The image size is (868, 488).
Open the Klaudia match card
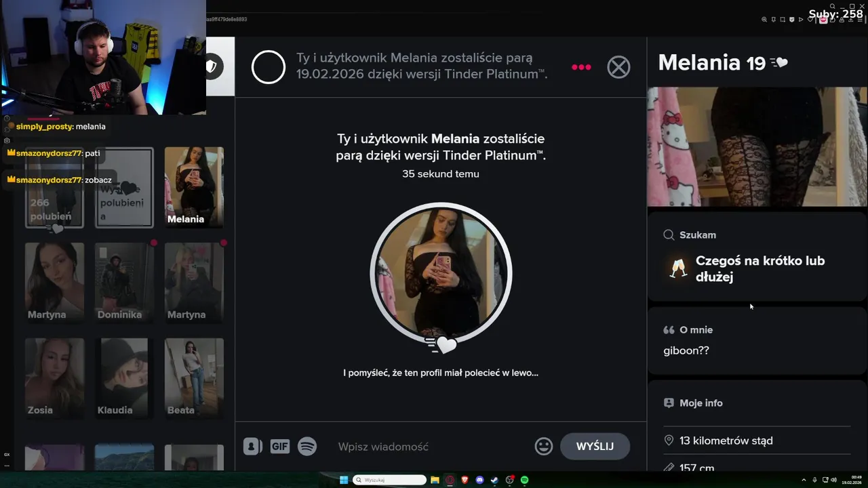[124, 378]
